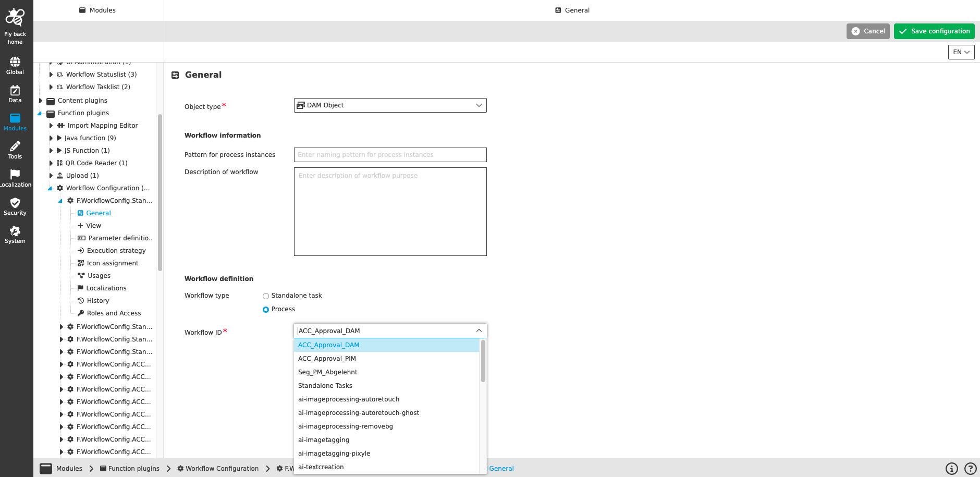Click the Workflow ID search input
The image size is (980, 477).
point(384,331)
